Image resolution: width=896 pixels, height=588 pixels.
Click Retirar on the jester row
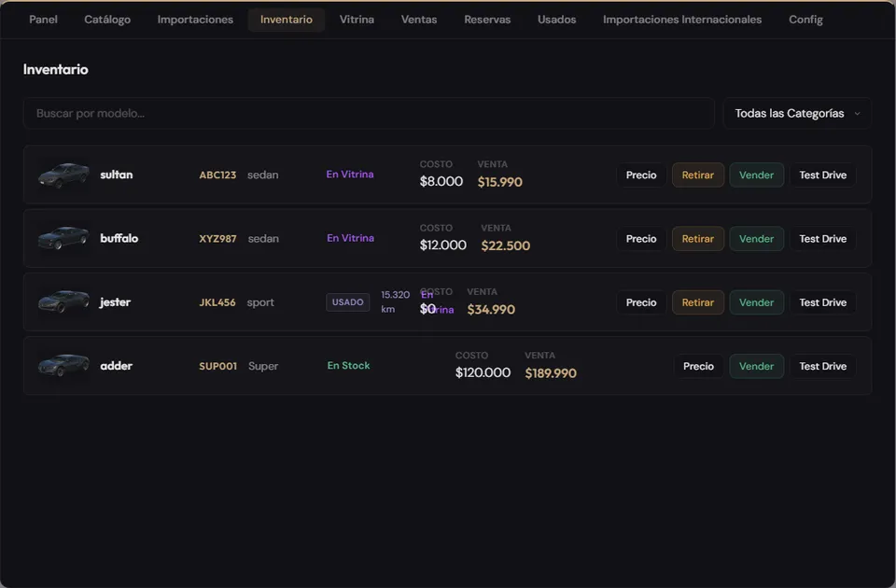coord(698,302)
